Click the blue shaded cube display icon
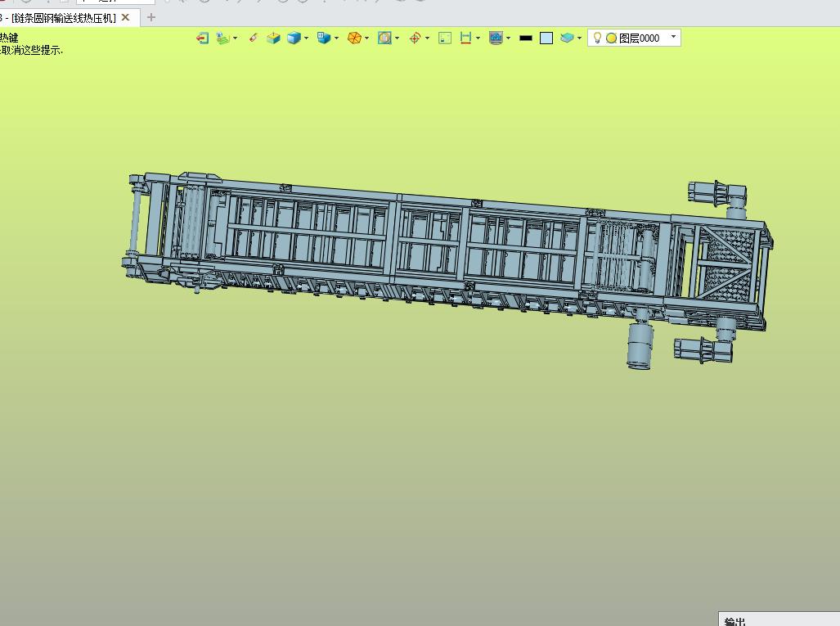Image resolution: width=840 pixels, height=626 pixels. tap(294, 38)
